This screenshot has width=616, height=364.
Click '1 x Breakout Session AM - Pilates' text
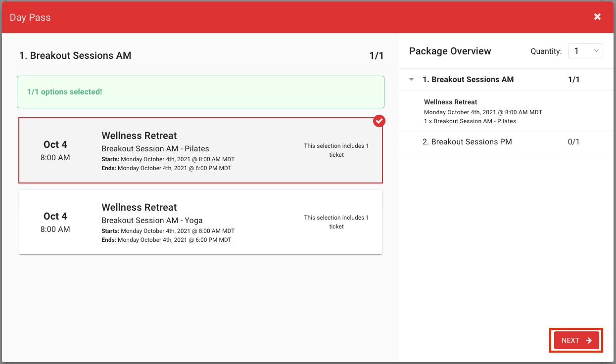(x=470, y=121)
